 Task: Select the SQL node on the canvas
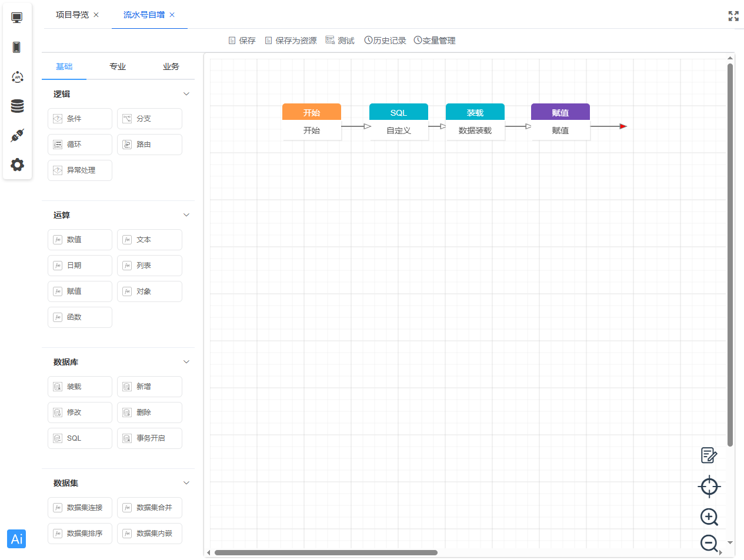(x=398, y=122)
